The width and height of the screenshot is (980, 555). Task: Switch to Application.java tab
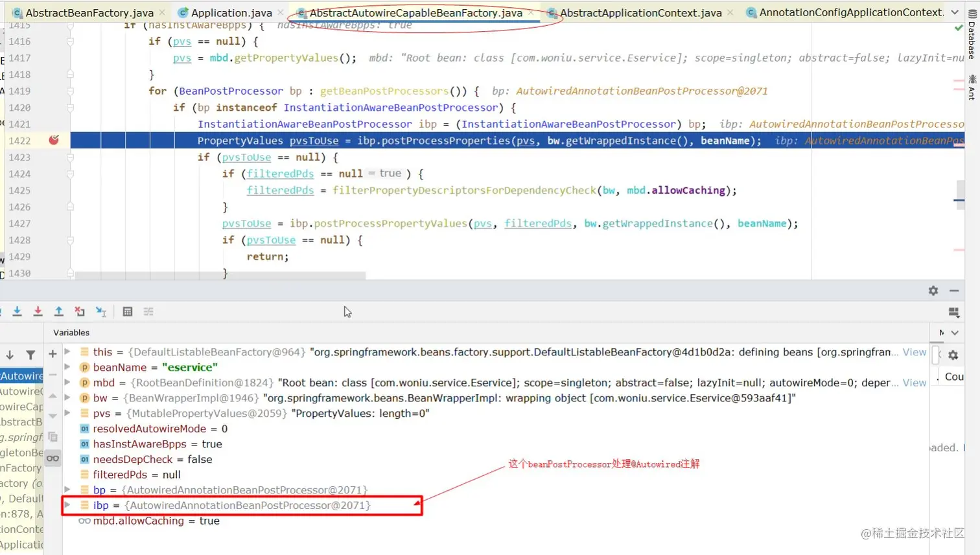tap(231, 12)
